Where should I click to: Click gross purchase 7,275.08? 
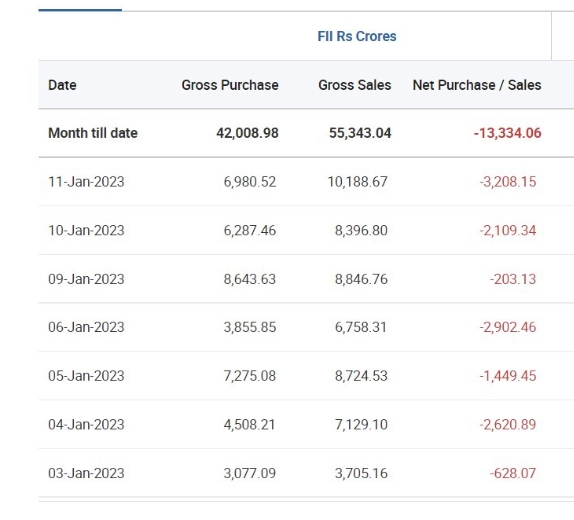tap(250, 376)
